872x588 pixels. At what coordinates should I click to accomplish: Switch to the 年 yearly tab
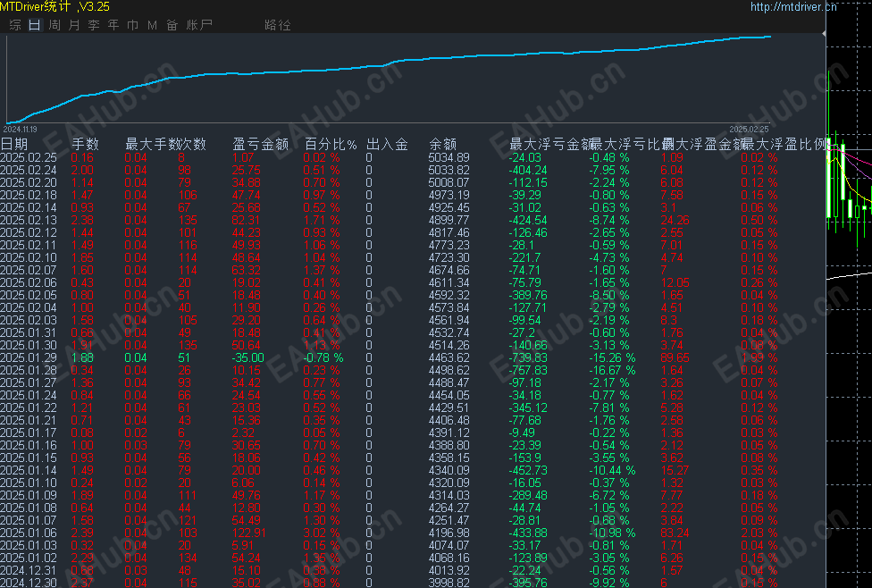click(113, 25)
